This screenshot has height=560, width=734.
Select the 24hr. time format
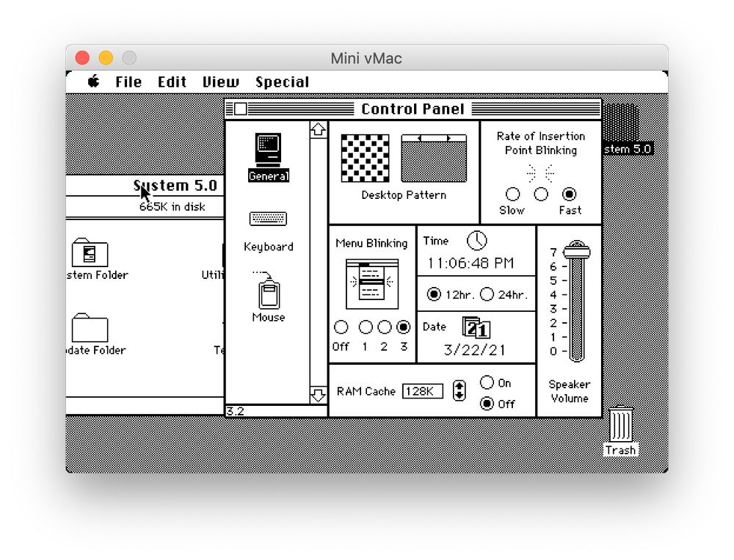[487, 294]
